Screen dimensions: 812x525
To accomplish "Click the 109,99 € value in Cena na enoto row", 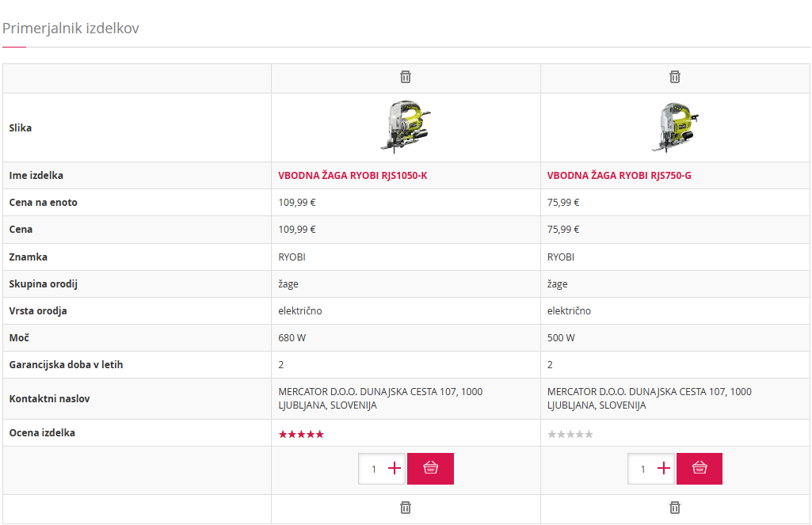I will pyautogui.click(x=297, y=203).
